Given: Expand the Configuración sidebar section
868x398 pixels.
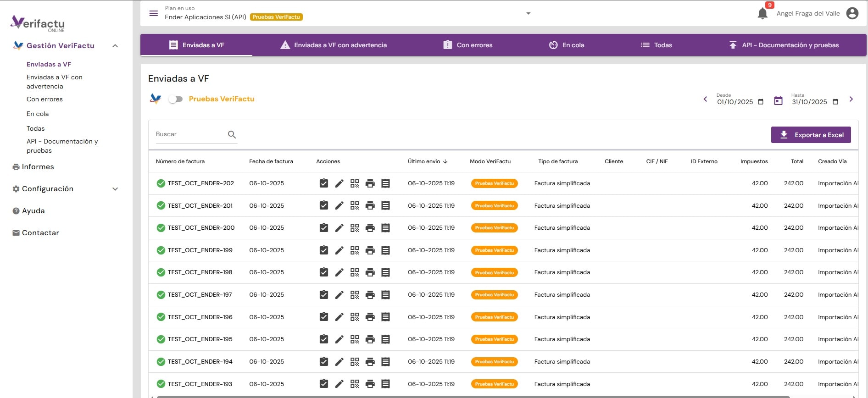Looking at the screenshot, I should coord(115,189).
